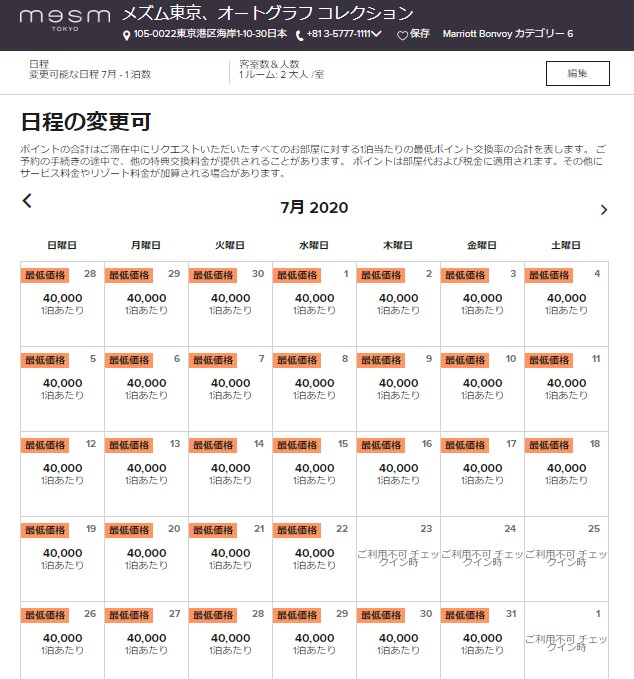Click Marriott Bonvoy カテゴリー 6 text
This screenshot has height=679, width=634.
point(508,34)
